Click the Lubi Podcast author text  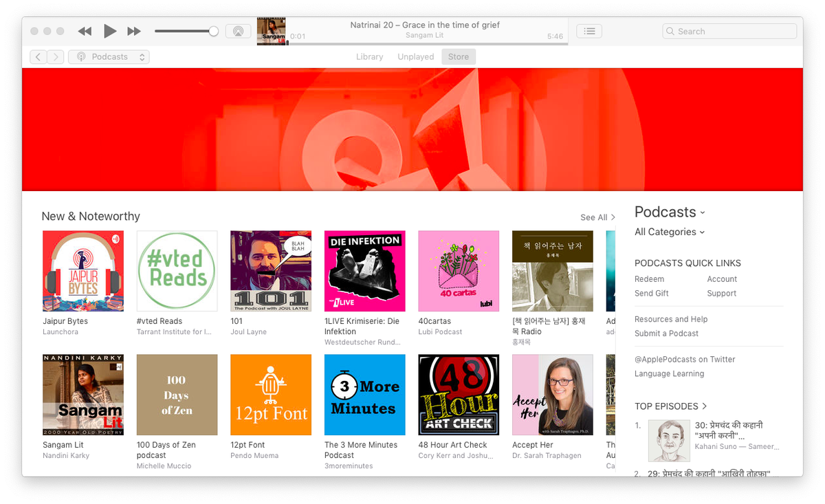[440, 332]
